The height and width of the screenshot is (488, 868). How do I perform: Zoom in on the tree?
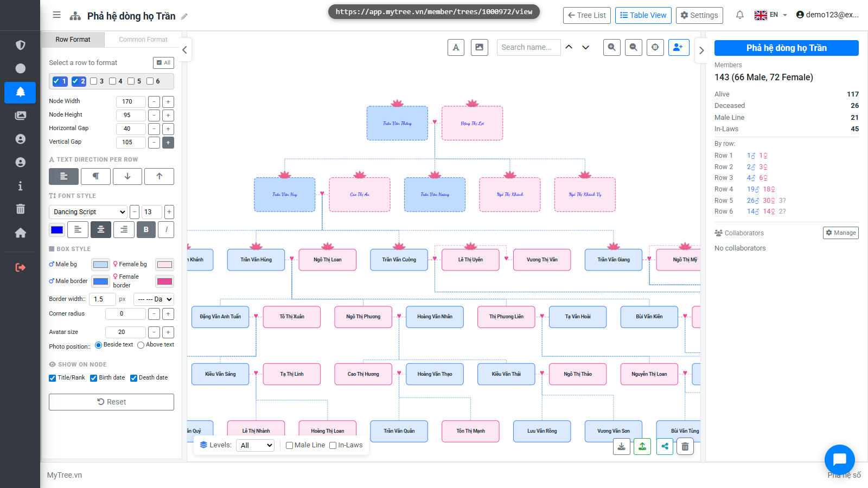[611, 47]
